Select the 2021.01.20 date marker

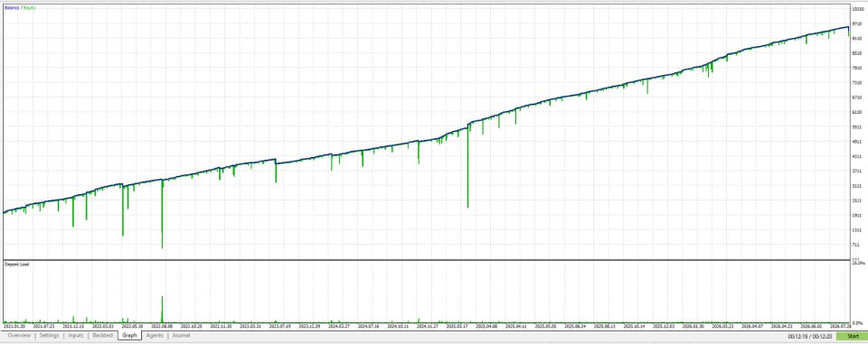point(13,326)
